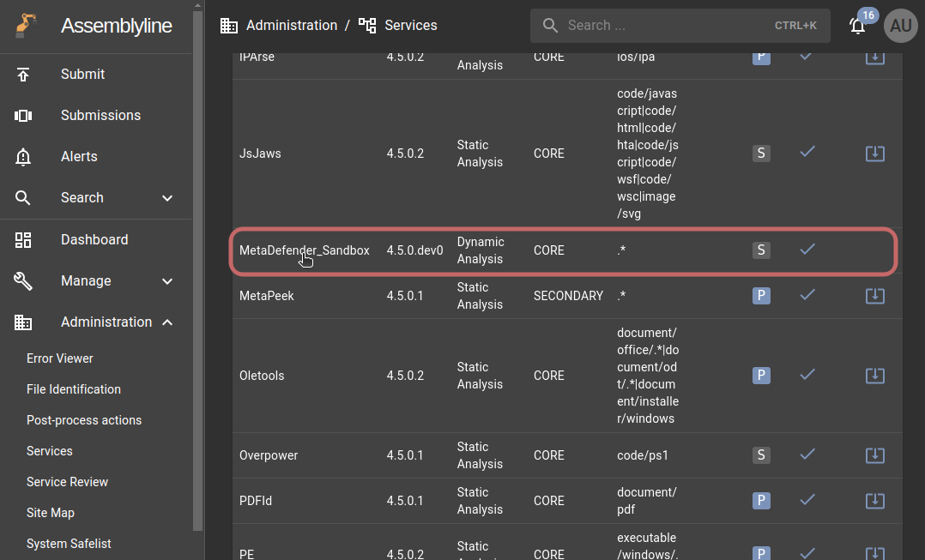Open Site Map from the sidebar
Viewport: 925px width, 560px height.
click(x=50, y=513)
